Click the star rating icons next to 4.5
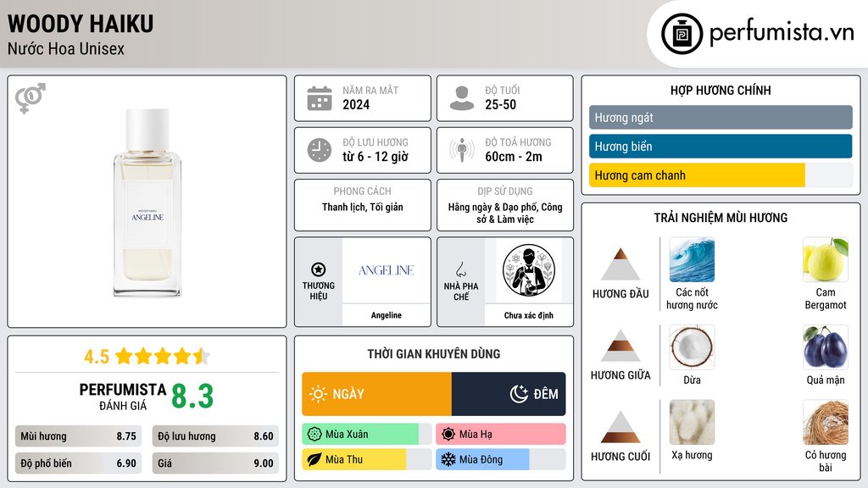The width and height of the screenshot is (868, 488). [x=163, y=357]
